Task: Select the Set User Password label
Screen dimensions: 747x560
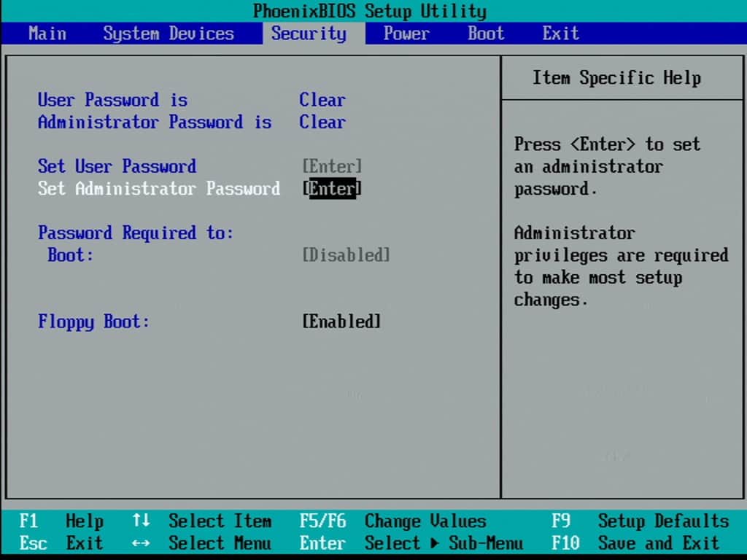Action: pos(117,166)
